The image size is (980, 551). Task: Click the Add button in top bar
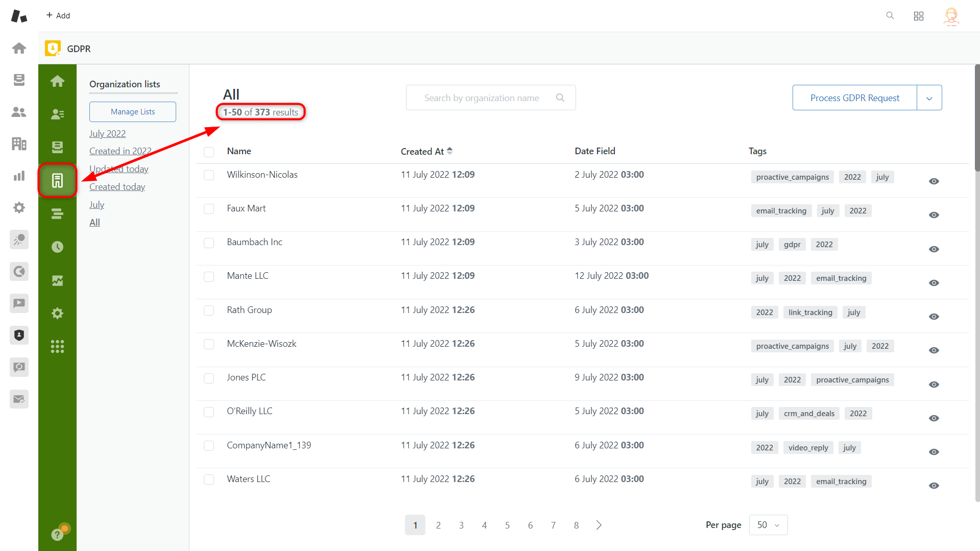pos(58,16)
